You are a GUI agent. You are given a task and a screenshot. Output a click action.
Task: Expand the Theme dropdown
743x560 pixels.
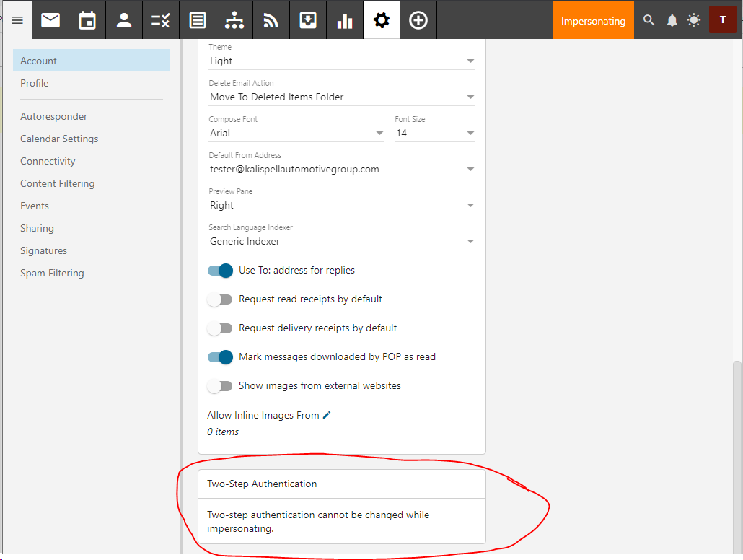(342, 61)
